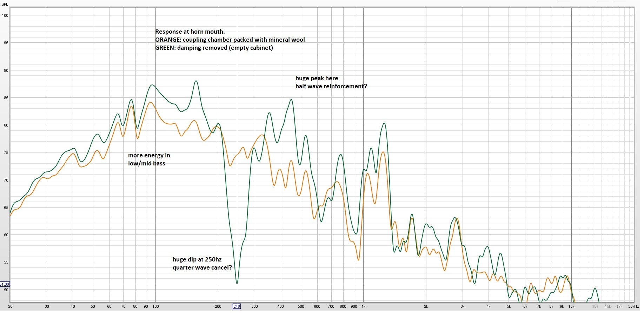The image size is (644, 313).
Task: Click the "20kHz" frequency axis label
Action: 633,306
